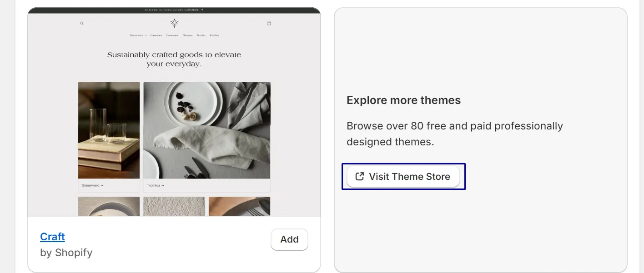
Task: Click the shopping bag icon in Craft preview
Action: coord(269,23)
